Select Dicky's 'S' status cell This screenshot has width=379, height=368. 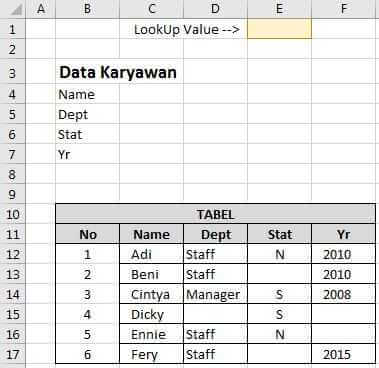pos(279,314)
